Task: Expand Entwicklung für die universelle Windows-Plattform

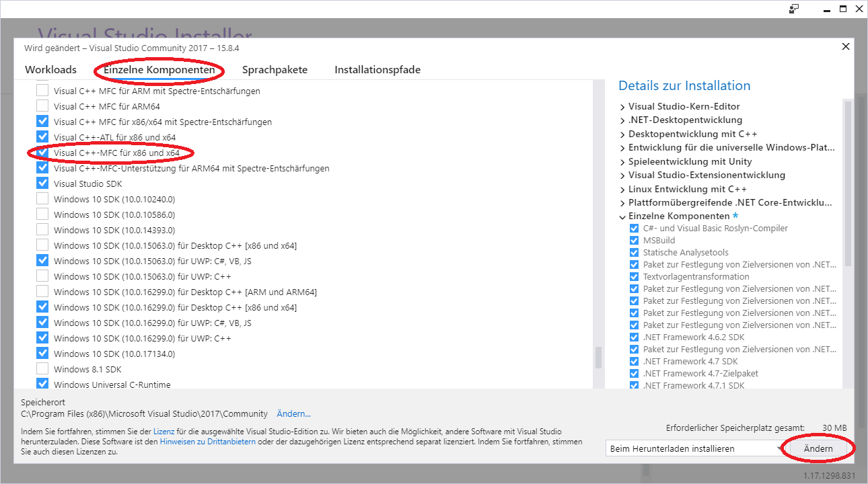Action: click(x=622, y=148)
